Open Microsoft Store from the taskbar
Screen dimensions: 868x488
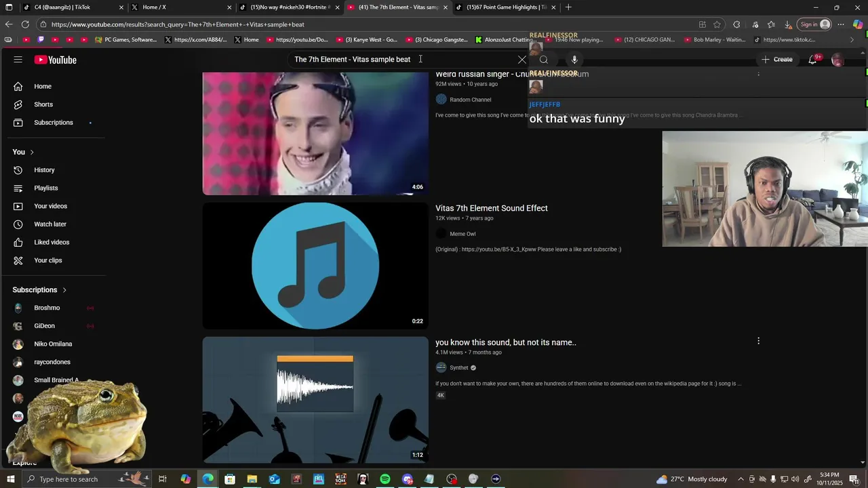coord(230,479)
